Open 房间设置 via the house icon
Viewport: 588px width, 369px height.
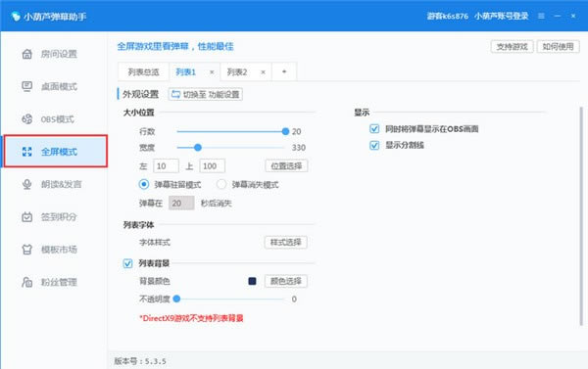click(26, 54)
